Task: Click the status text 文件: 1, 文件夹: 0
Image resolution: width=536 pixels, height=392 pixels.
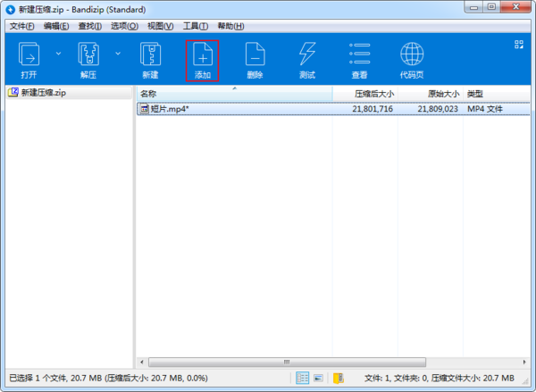Action: point(396,378)
